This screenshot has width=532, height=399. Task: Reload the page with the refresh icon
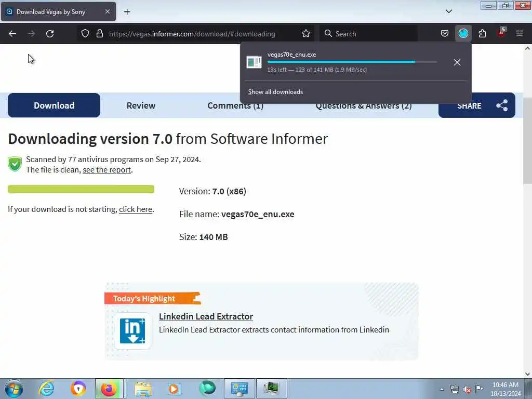[x=50, y=34]
